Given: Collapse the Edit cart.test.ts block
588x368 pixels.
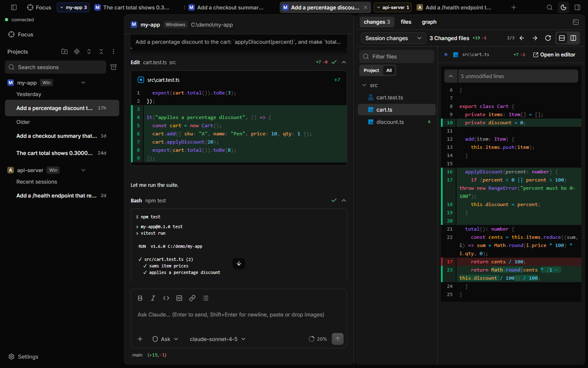Looking at the screenshot, I should [x=344, y=62].
